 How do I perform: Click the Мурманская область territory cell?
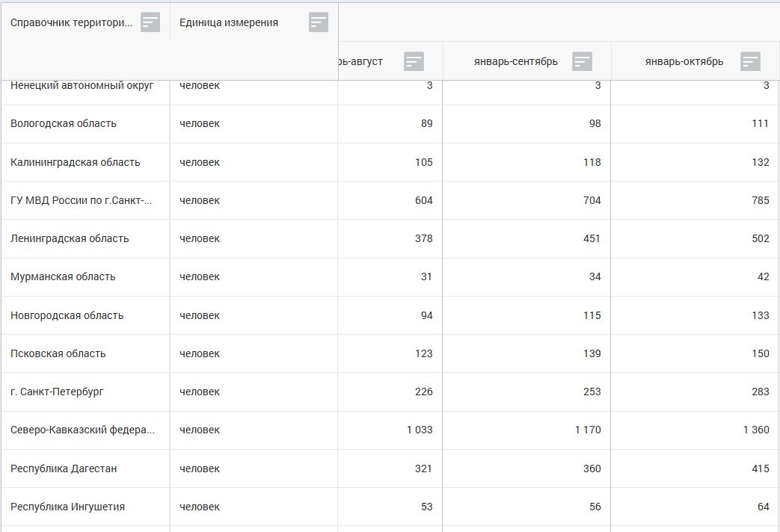coord(63,276)
